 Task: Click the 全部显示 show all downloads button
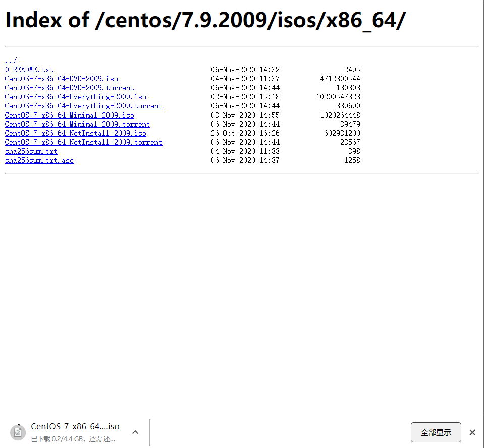click(436, 432)
